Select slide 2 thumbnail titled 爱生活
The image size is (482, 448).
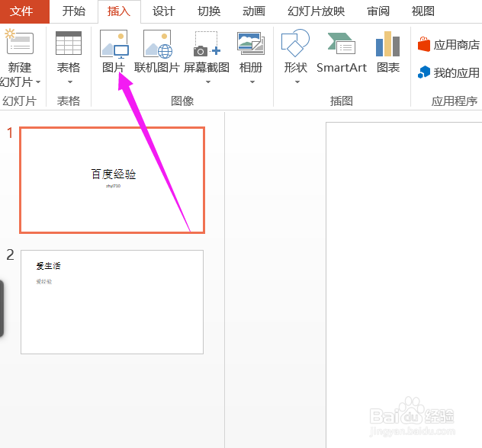tap(112, 302)
